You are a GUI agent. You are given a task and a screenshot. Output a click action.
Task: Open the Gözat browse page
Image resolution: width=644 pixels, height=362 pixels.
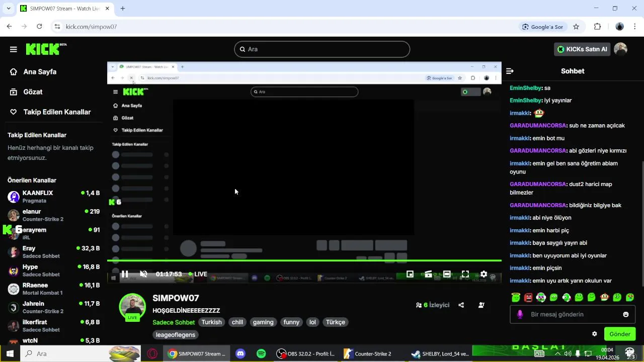tap(26, 92)
